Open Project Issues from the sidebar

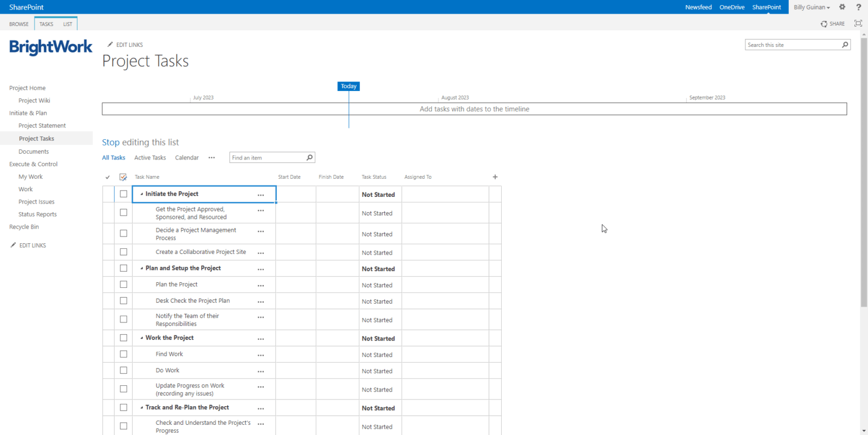pyautogui.click(x=37, y=201)
